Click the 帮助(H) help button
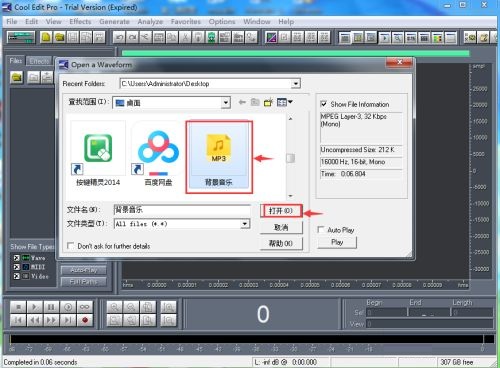 coord(281,243)
